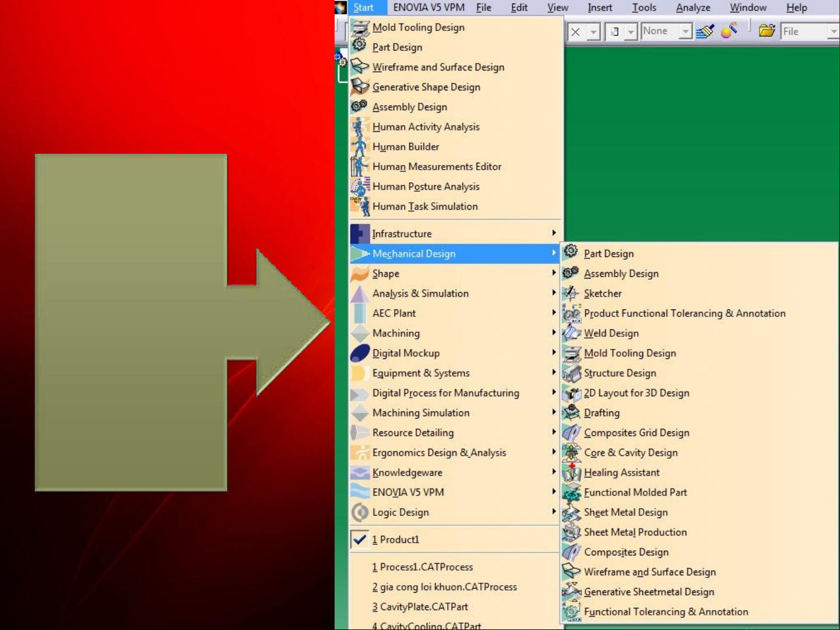The height and width of the screenshot is (630, 840).
Task: Open Sheet Metal Production workbench
Action: (700, 532)
